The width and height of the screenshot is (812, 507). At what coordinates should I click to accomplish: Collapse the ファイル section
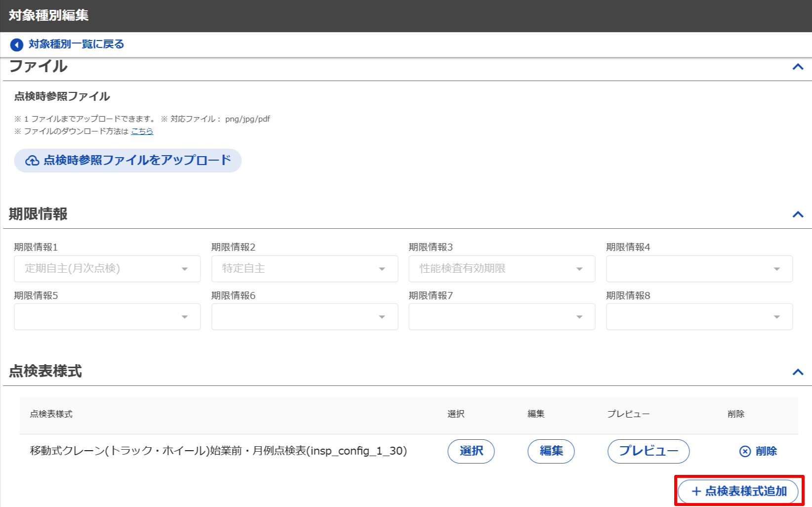(798, 67)
